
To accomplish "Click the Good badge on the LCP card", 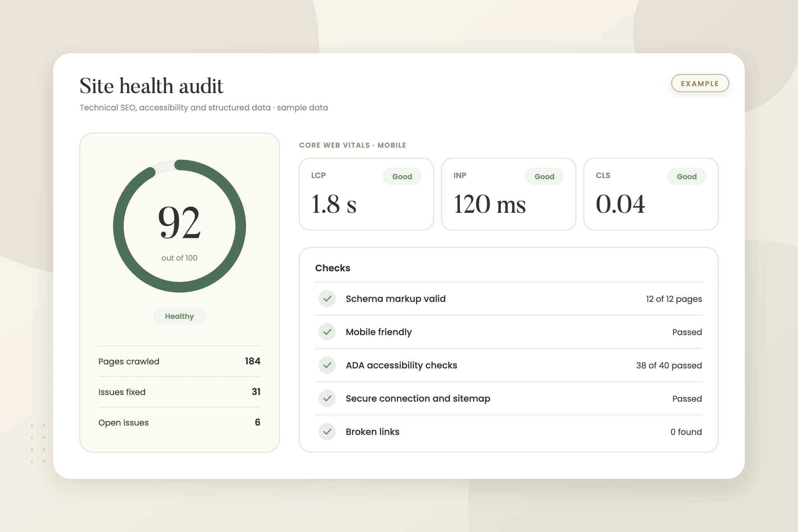I will click(402, 177).
